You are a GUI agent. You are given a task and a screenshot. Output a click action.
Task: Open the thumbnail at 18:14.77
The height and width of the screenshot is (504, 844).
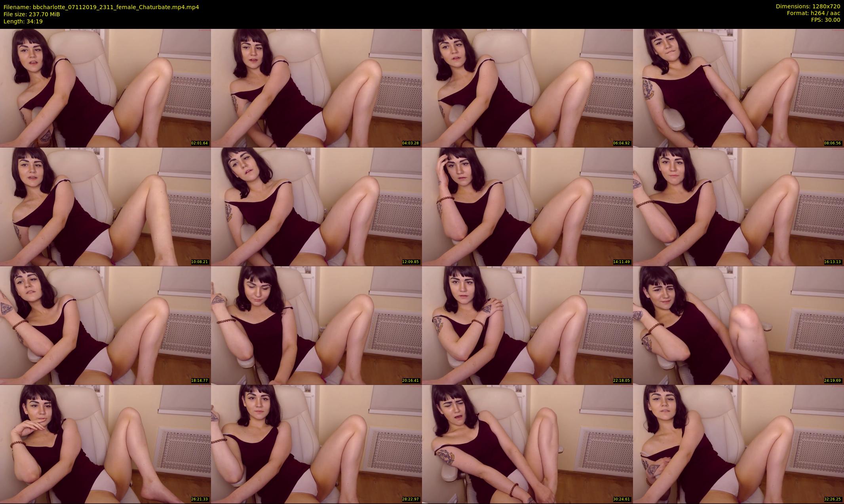[105, 325]
